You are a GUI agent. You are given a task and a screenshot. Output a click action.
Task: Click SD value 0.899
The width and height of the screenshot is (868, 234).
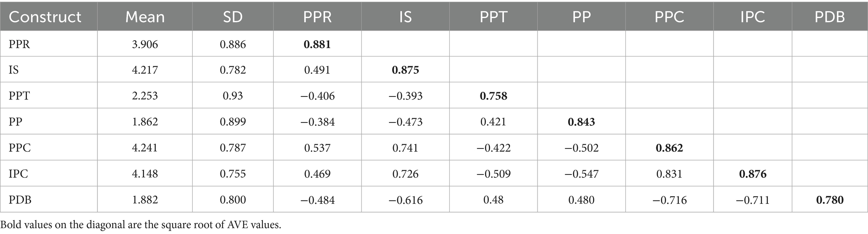pos(233,122)
